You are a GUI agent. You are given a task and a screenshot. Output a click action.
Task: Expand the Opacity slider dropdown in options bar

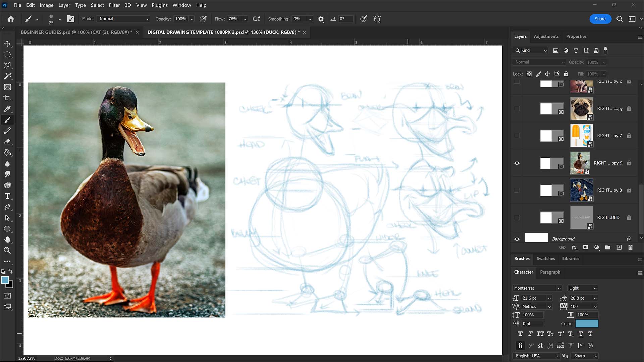[192, 19]
